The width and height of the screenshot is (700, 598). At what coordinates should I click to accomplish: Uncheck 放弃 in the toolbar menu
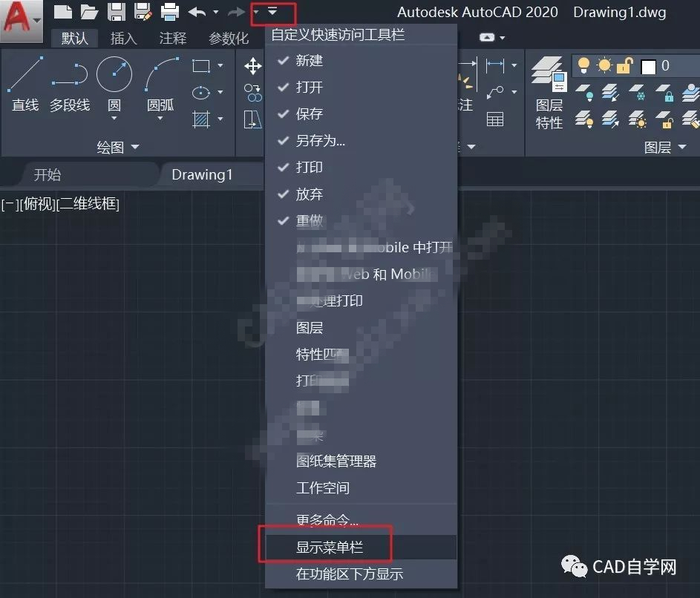tap(361, 194)
